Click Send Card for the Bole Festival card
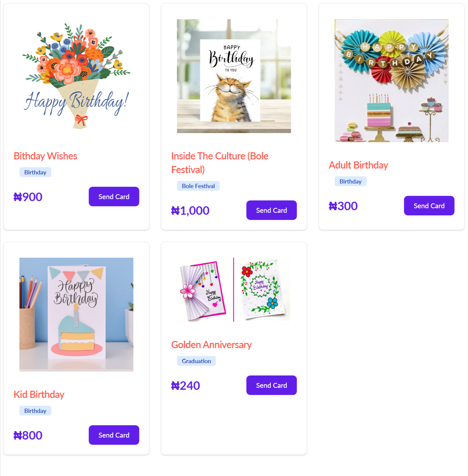The width and height of the screenshot is (468, 476). point(271,210)
